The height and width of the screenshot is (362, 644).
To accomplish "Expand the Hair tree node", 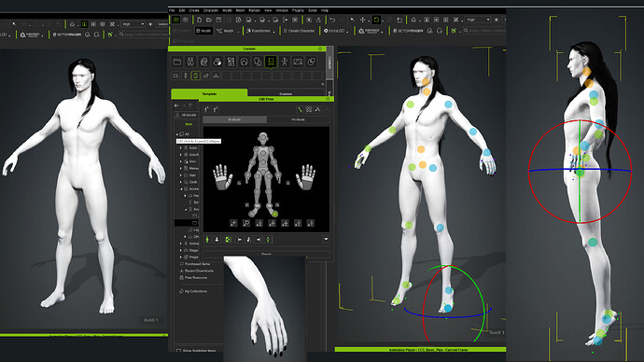I will (181, 175).
